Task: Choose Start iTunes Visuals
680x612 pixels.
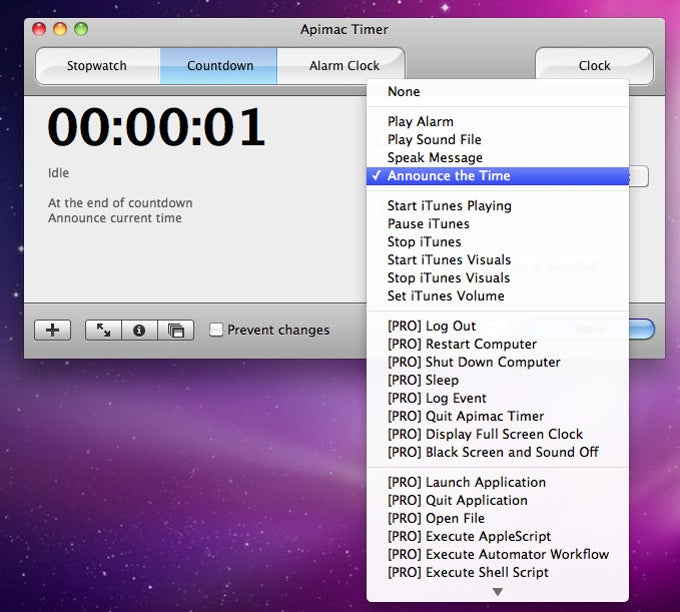Action: pos(497,260)
